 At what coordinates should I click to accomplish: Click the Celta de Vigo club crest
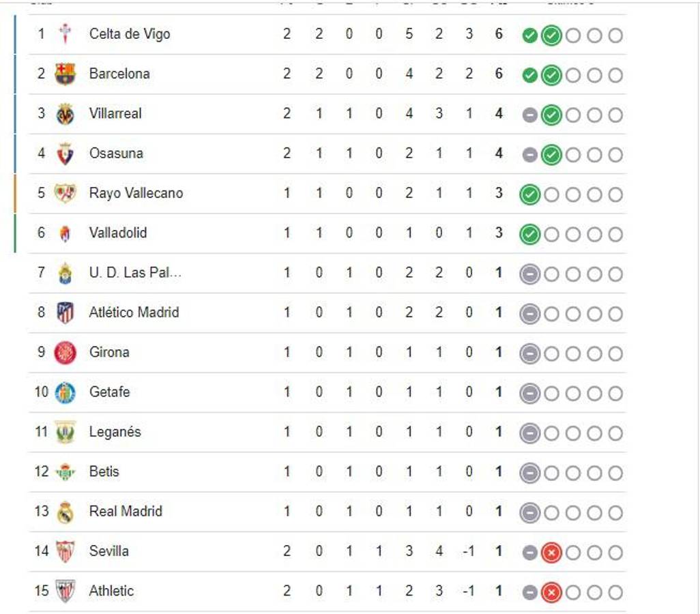tap(66, 33)
